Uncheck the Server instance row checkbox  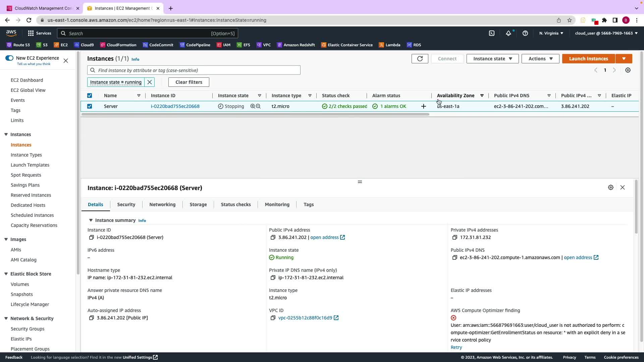pos(90,106)
